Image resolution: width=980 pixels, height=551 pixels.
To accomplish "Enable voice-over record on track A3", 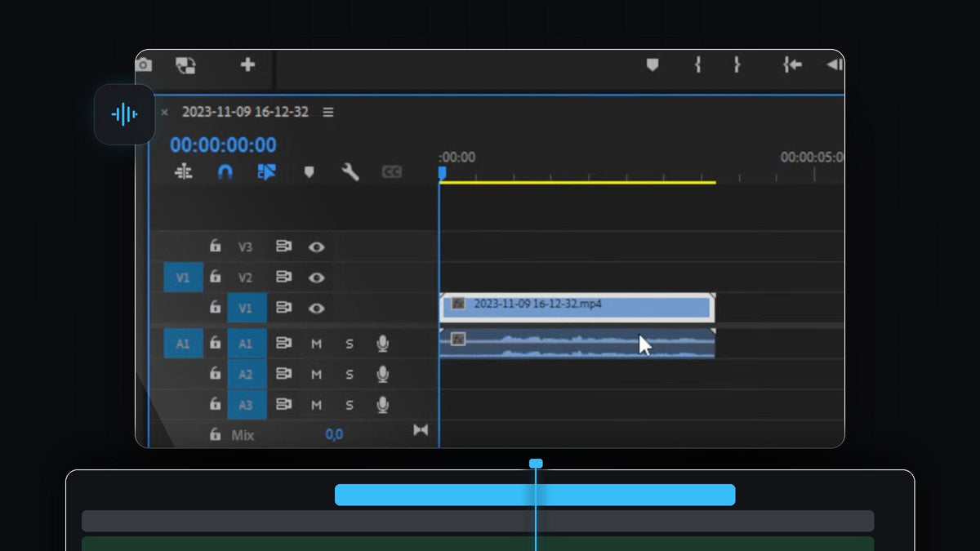I will pos(382,404).
